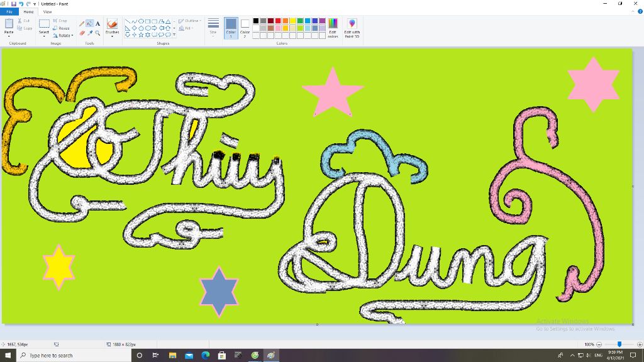The image size is (644, 362).
Task: Open the Rotate dropdown menu
Action: [63, 36]
